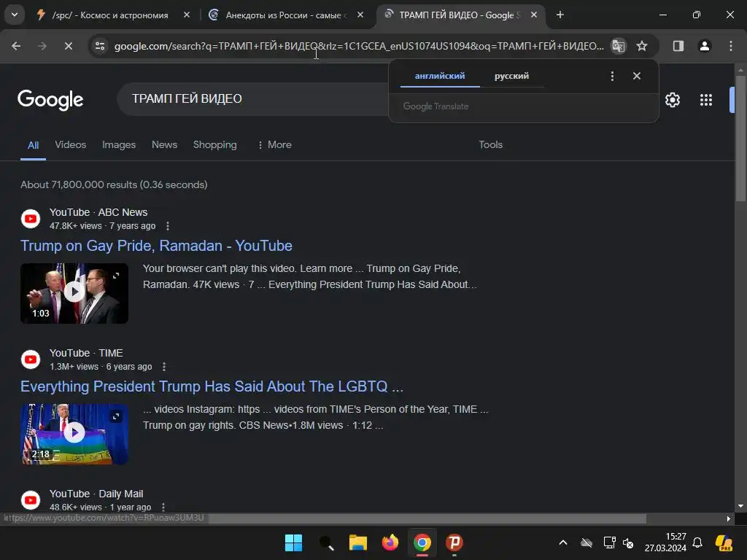Open the taskbar clock and date
The image size is (747, 560).
(665, 542)
